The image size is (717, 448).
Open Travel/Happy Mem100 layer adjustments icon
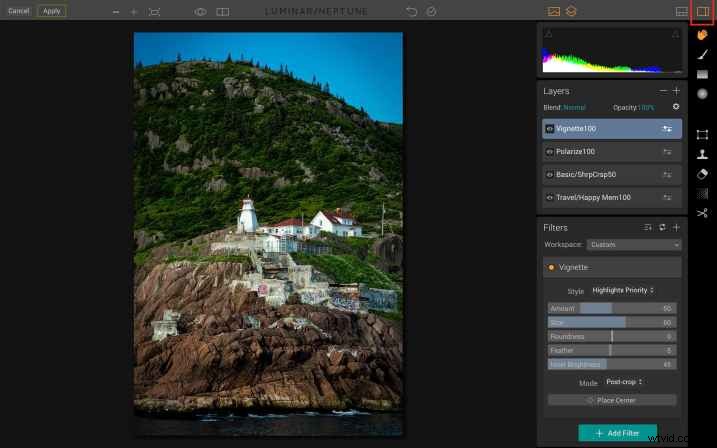coord(667,197)
